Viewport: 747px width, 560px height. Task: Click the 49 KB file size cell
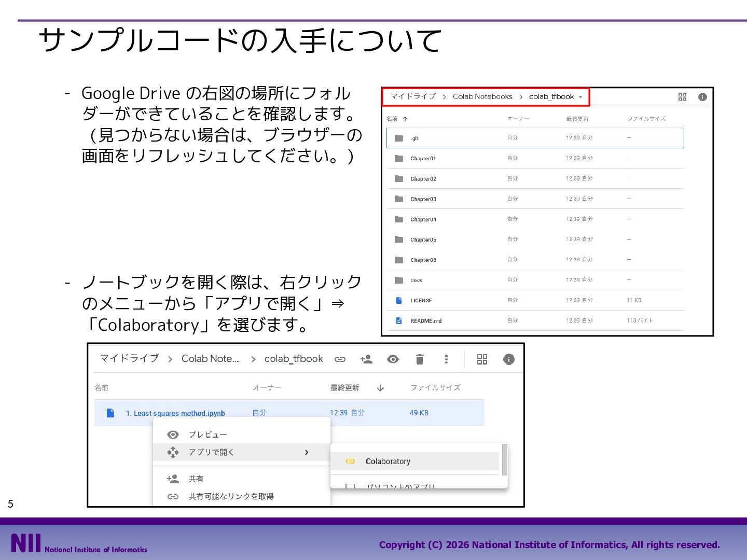[x=419, y=413]
